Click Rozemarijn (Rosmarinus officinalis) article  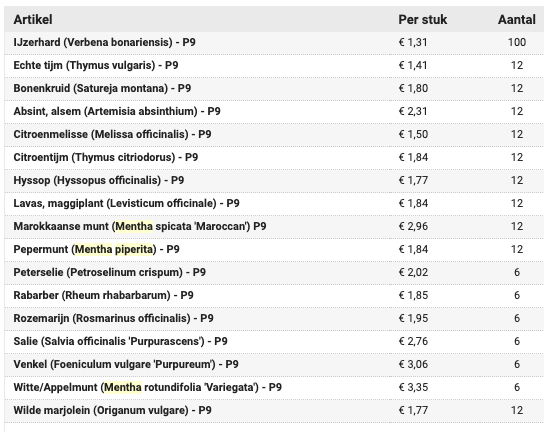tap(113, 318)
